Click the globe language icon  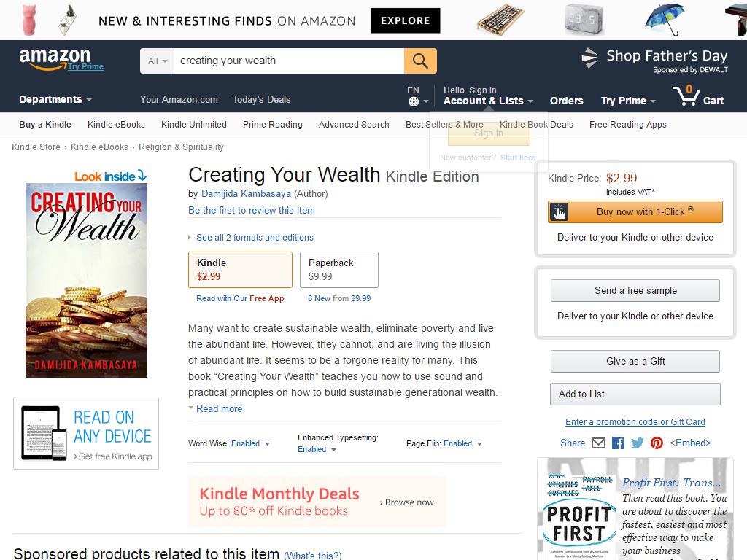[x=414, y=101]
